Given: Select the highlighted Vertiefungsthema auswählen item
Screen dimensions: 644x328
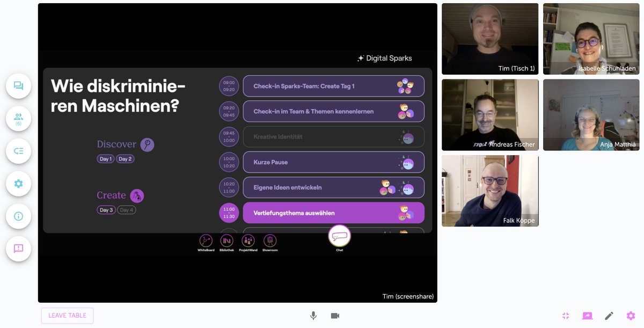Looking at the screenshot, I should pyautogui.click(x=334, y=213).
